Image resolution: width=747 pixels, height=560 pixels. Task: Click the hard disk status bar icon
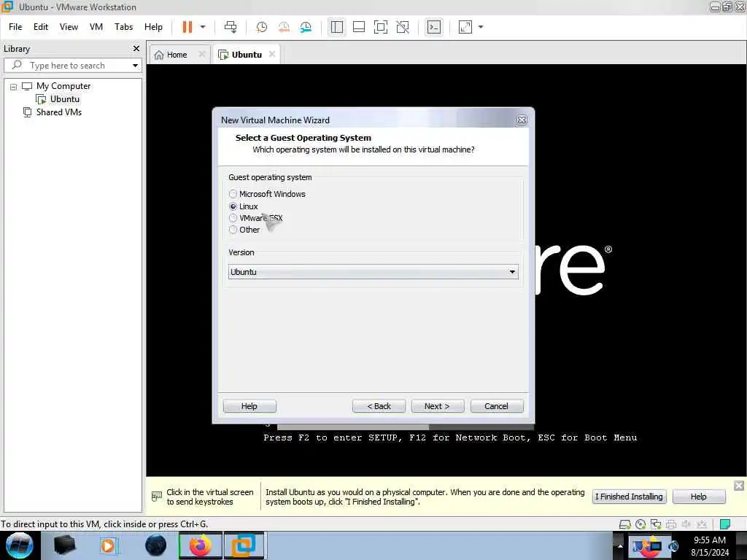[624, 524]
